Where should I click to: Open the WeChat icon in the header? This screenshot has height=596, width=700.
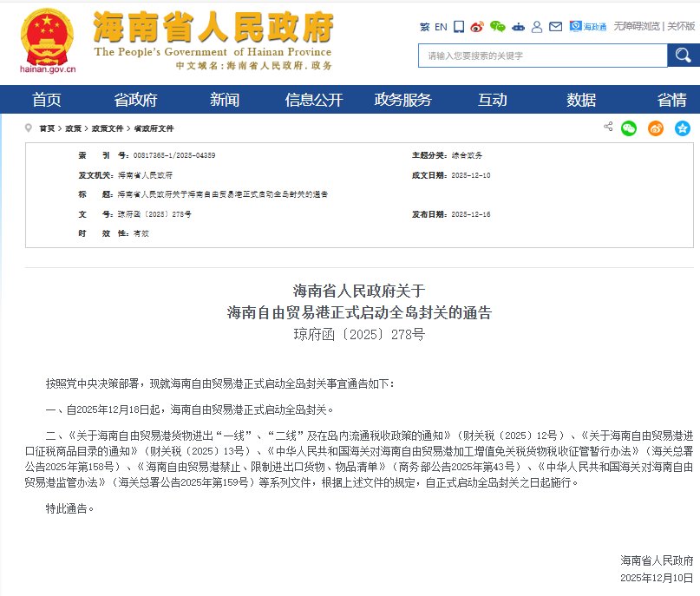(x=497, y=27)
